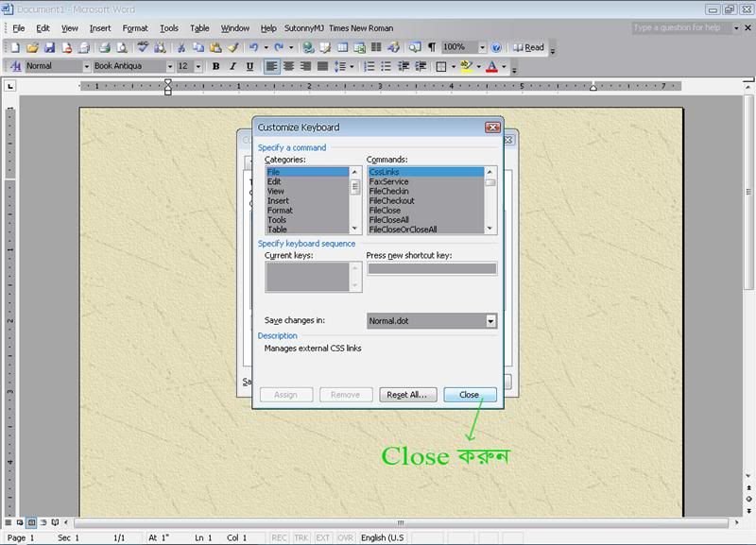Click the Close button in Customize Keyboard
The image size is (756, 545).
469,395
